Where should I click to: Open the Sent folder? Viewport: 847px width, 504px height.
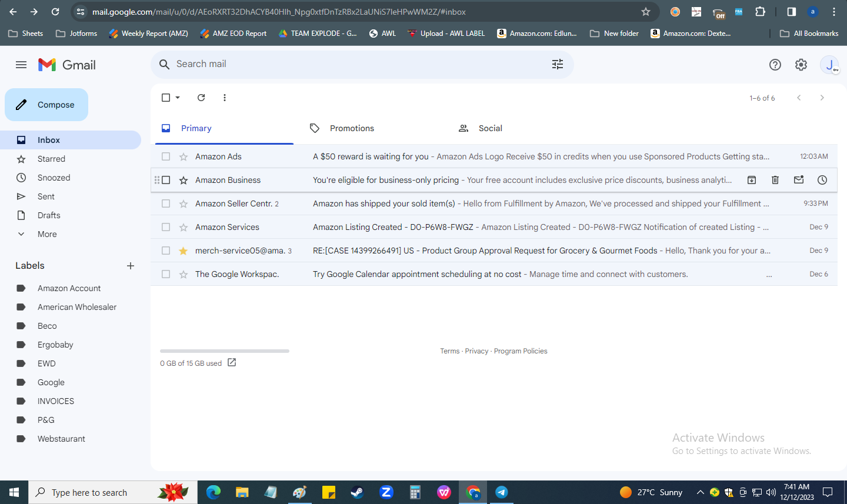tap(71, 196)
